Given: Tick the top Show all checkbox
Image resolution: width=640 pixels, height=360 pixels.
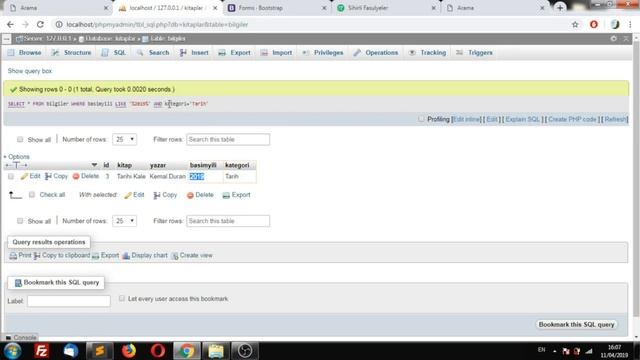Looking at the screenshot, I should (x=20, y=139).
